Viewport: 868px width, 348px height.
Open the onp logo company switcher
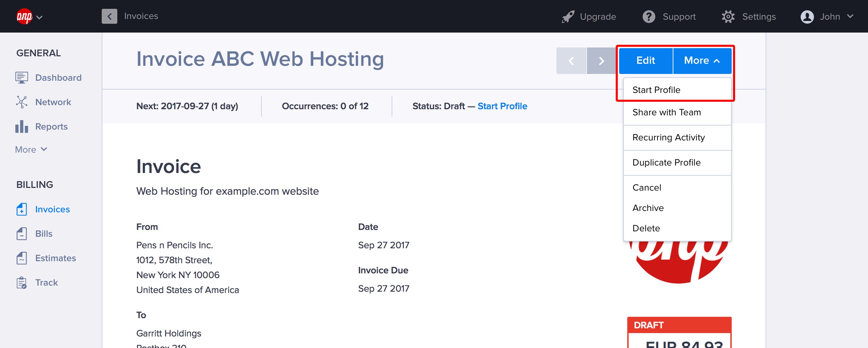[x=29, y=17]
